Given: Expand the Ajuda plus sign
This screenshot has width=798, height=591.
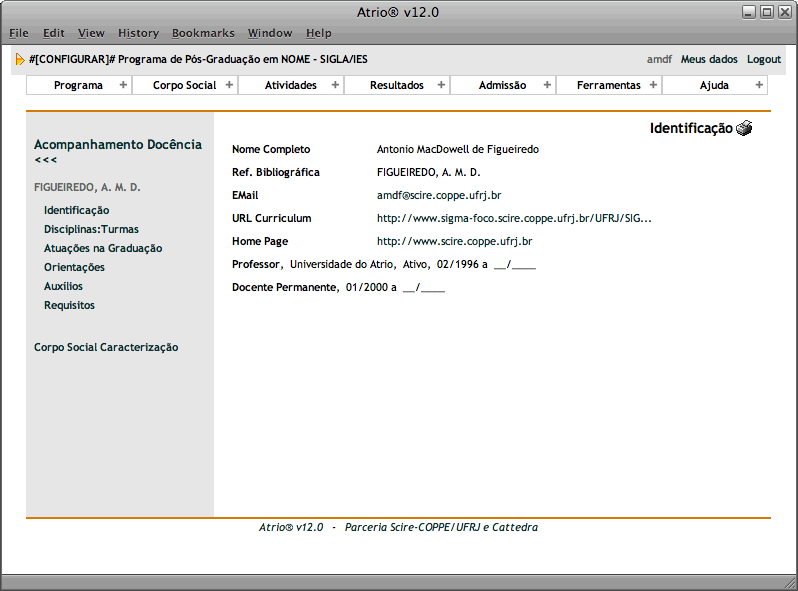Looking at the screenshot, I should (x=759, y=85).
